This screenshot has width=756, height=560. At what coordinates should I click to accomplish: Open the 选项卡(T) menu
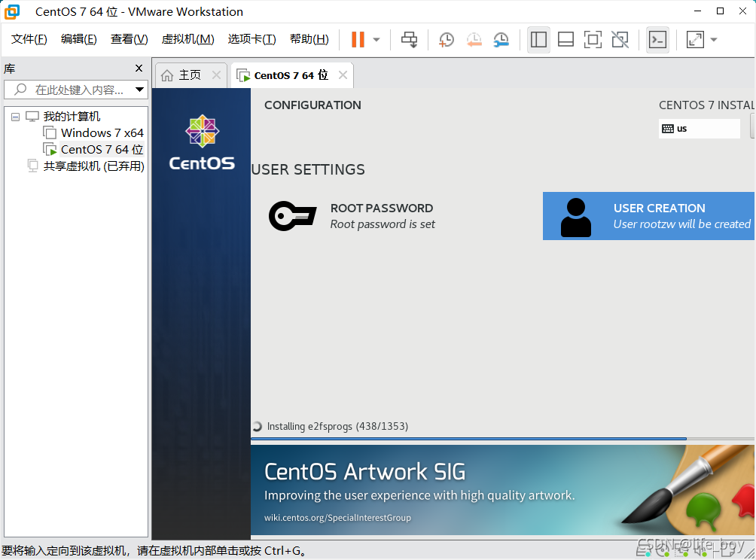click(x=251, y=39)
